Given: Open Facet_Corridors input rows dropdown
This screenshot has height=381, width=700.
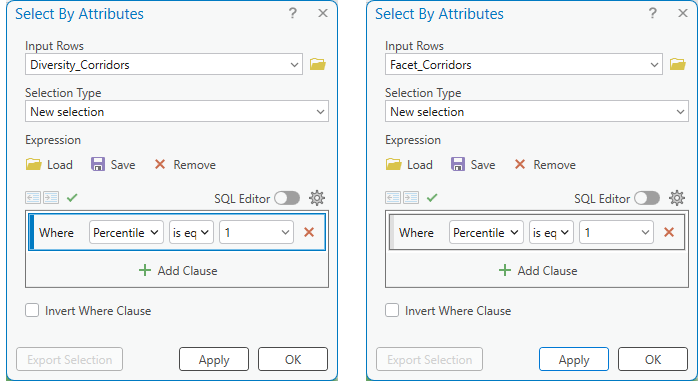Looking at the screenshot, I should pyautogui.click(x=524, y=64).
